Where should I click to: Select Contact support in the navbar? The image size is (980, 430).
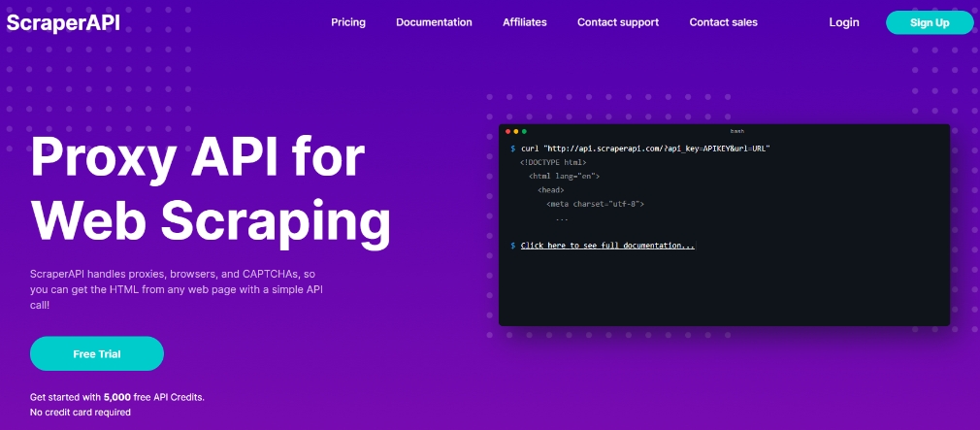click(617, 22)
